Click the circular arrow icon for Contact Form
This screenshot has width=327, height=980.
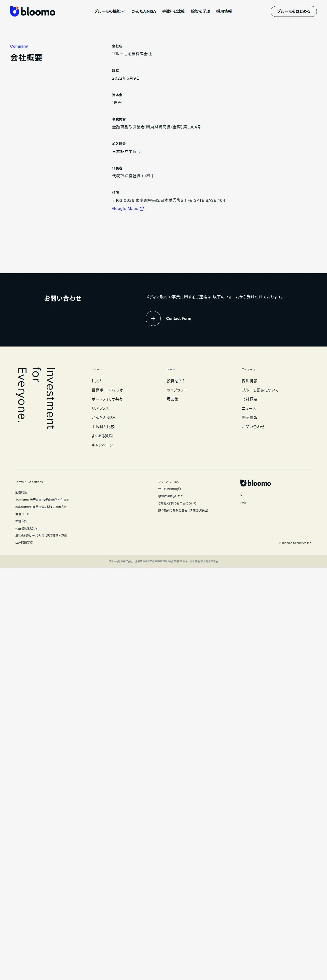point(153,319)
